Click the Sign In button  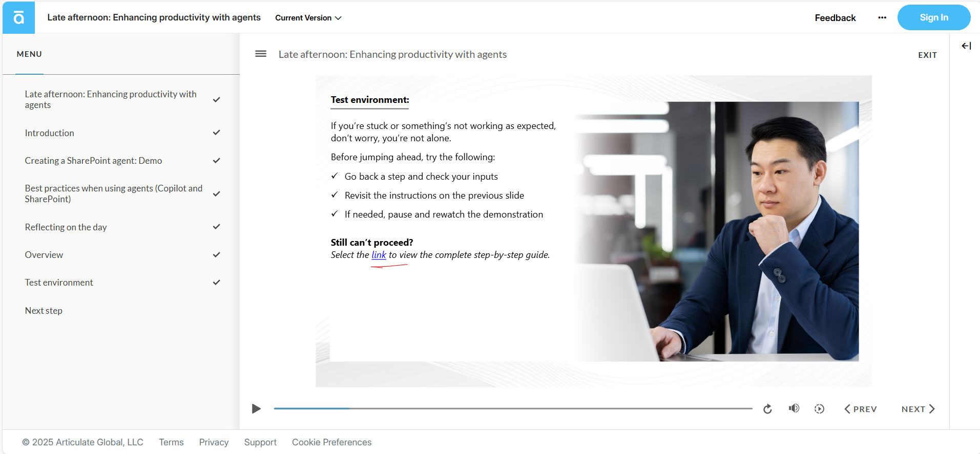(934, 17)
